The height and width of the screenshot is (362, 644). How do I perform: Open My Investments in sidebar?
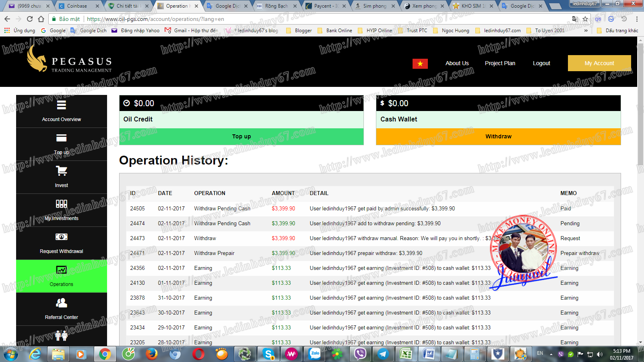click(62, 210)
